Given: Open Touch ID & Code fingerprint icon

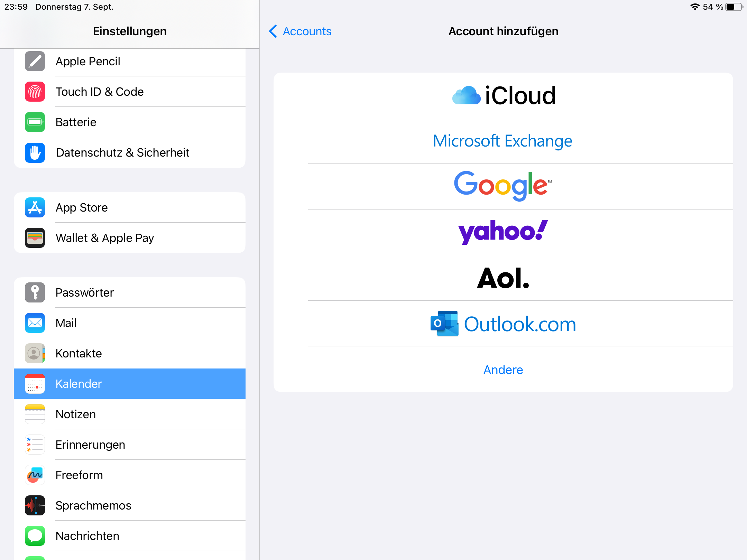Looking at the screenshot, I should tap(35, 92).
